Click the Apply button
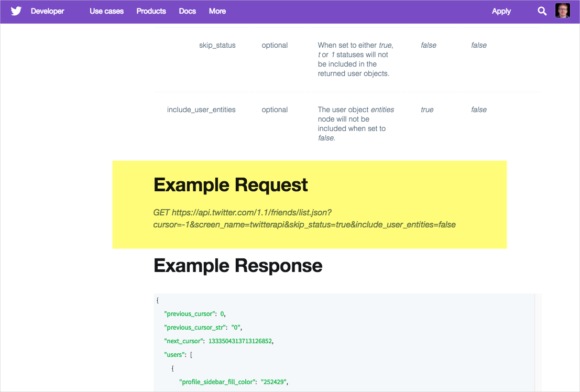This screenshot has width=580, height=392. [501, 11]
